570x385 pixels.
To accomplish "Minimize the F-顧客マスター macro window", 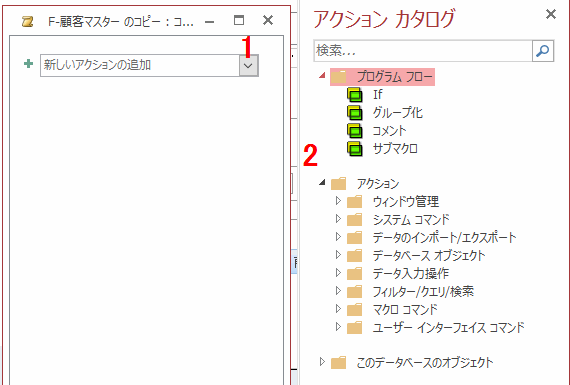I will (x=209, y=22).
